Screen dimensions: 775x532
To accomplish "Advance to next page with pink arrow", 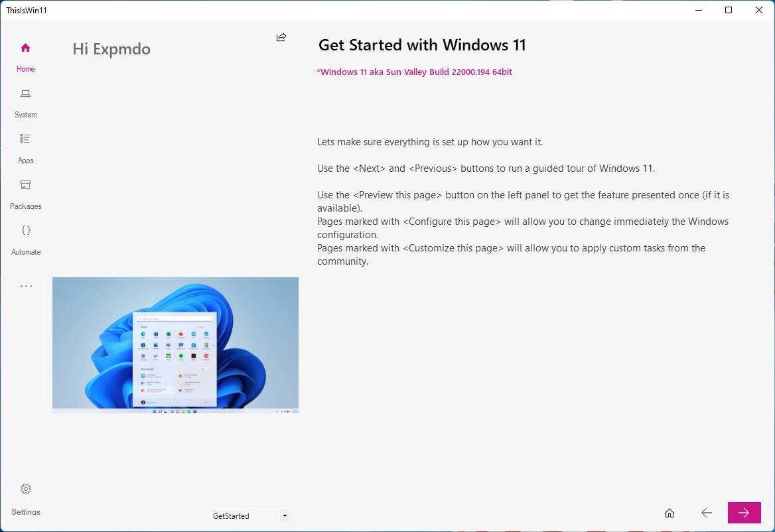I will (744, 513).
